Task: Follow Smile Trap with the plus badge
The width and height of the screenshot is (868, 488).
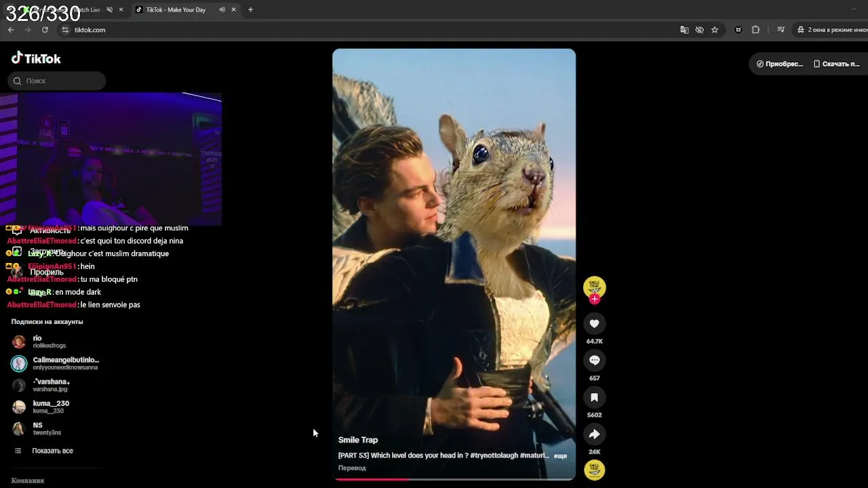Action: 595,299
